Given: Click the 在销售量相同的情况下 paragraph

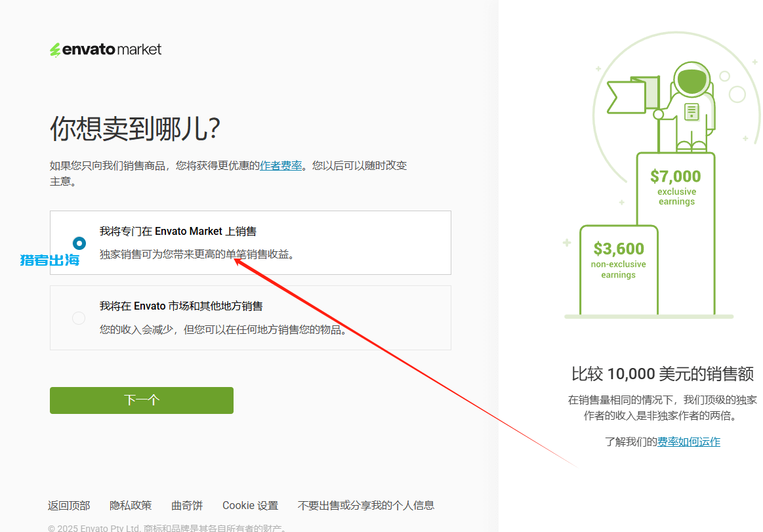Looking at the screenshot, I should coord(662,407).
